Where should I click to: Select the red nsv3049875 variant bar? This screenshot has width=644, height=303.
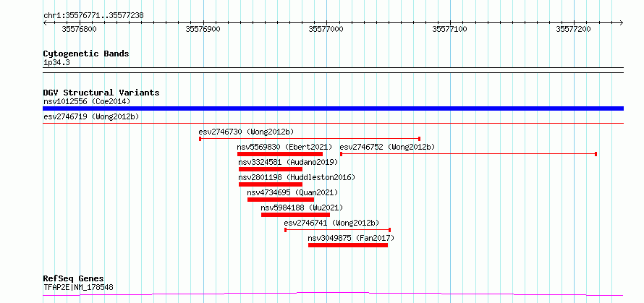click(348, 245)
